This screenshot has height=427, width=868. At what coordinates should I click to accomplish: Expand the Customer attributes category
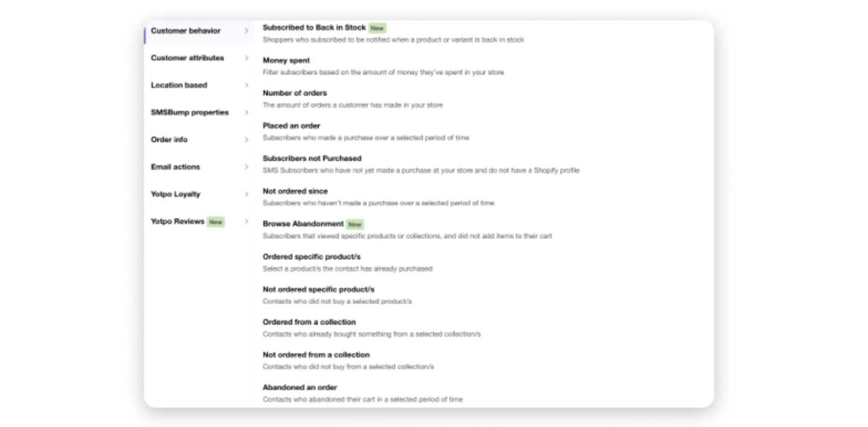(186, 58)
